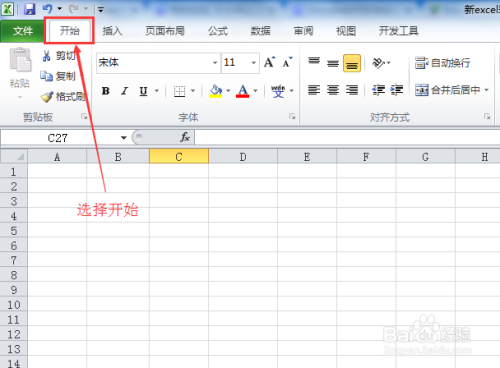The image size is (500, 368).
Task: Open Font (字体) group dialog launcher
Action: (x=292, y=116)
